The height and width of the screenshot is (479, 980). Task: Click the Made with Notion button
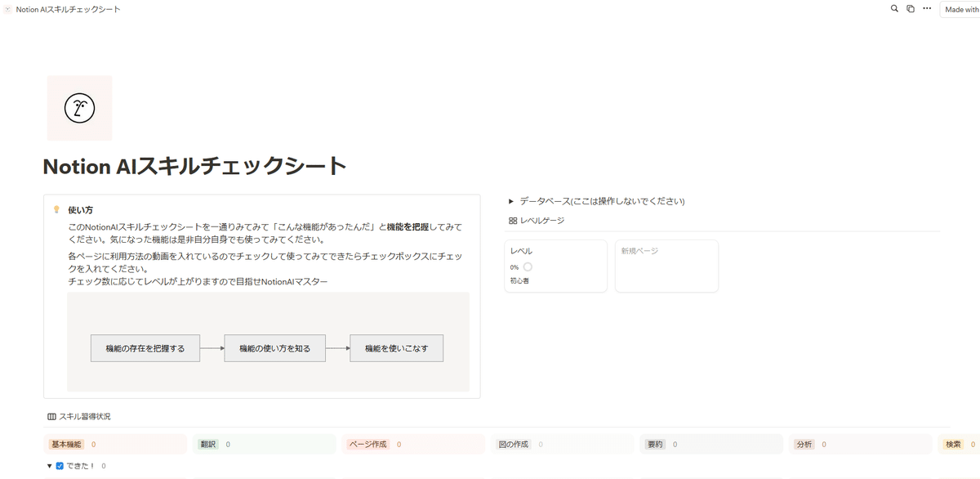[x=961, y=8]
